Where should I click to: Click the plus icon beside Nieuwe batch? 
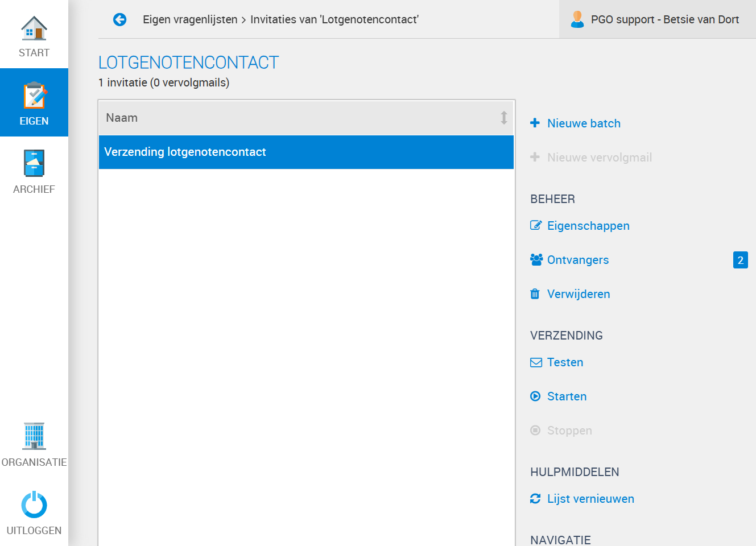(535, 123)
